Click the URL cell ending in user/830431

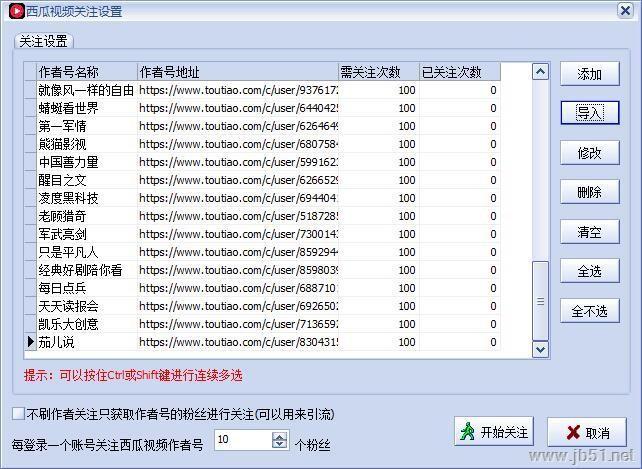(x=238, y=342)
